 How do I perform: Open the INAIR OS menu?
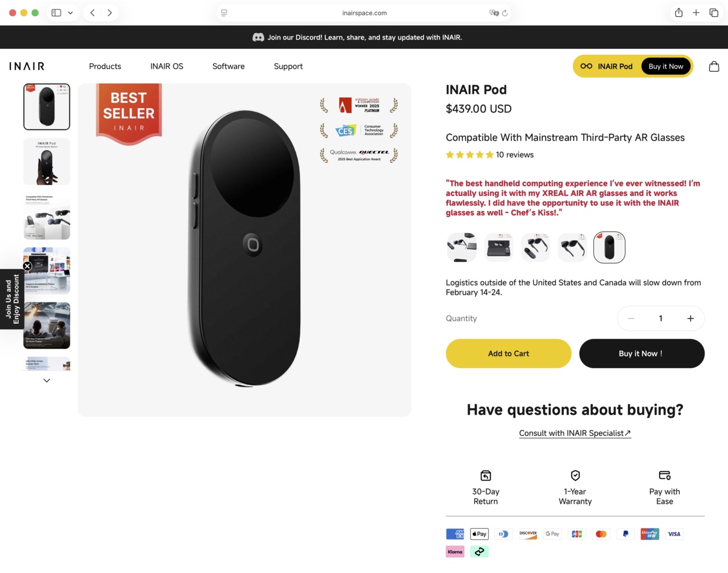click(x=167, y=66)
